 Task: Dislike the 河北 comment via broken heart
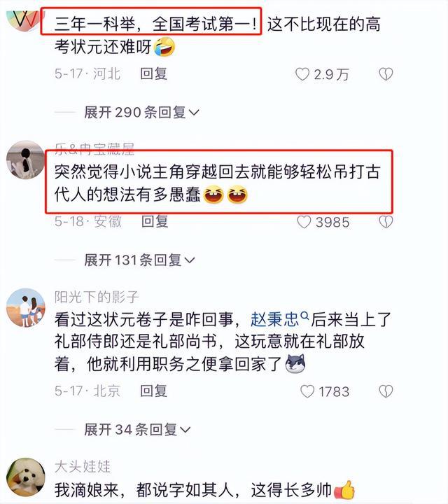(386, 74)
